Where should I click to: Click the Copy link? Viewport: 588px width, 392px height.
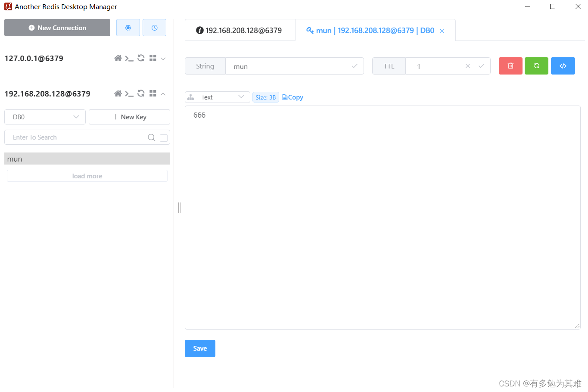(x=293, y=97)
